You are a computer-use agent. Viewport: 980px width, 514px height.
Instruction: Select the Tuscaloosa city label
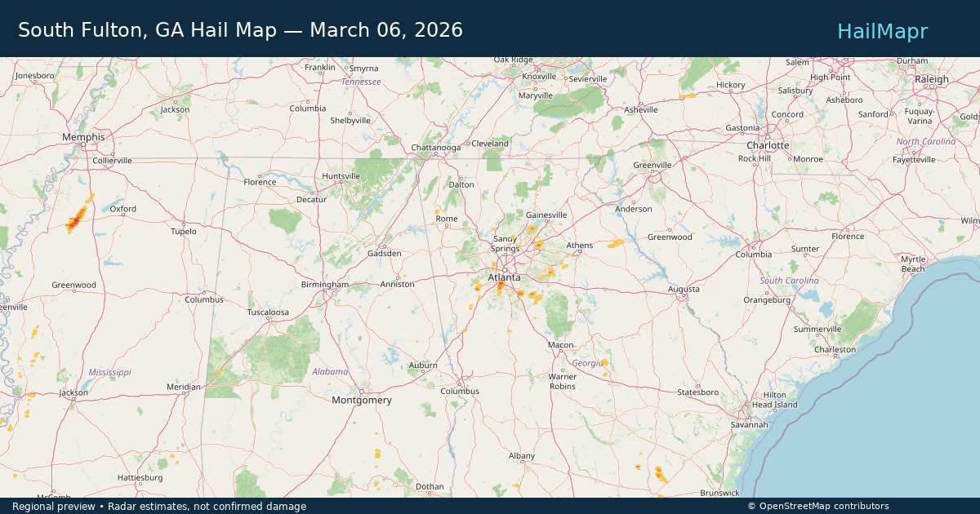point(269,312)
